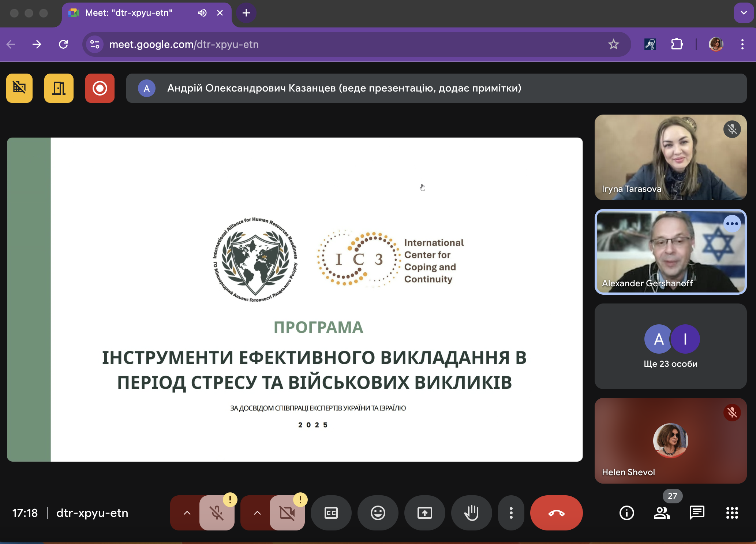This screenshot has width=756, height=544.
Task: Click the 27 participant count badge
Action: [x=673, y=496]
